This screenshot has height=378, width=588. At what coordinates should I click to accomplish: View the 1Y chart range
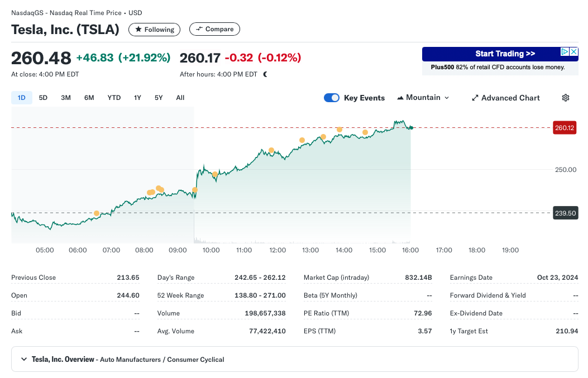point(137,98)
